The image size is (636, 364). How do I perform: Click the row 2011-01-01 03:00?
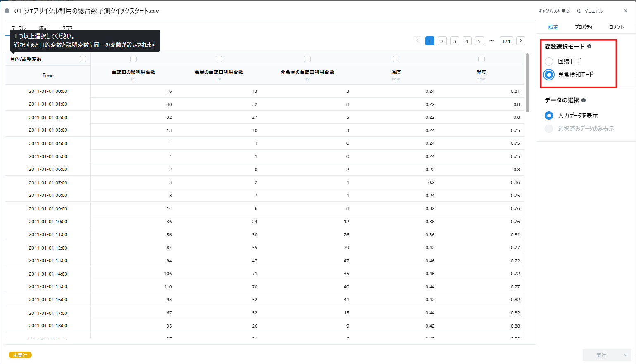tap(265, 130)
